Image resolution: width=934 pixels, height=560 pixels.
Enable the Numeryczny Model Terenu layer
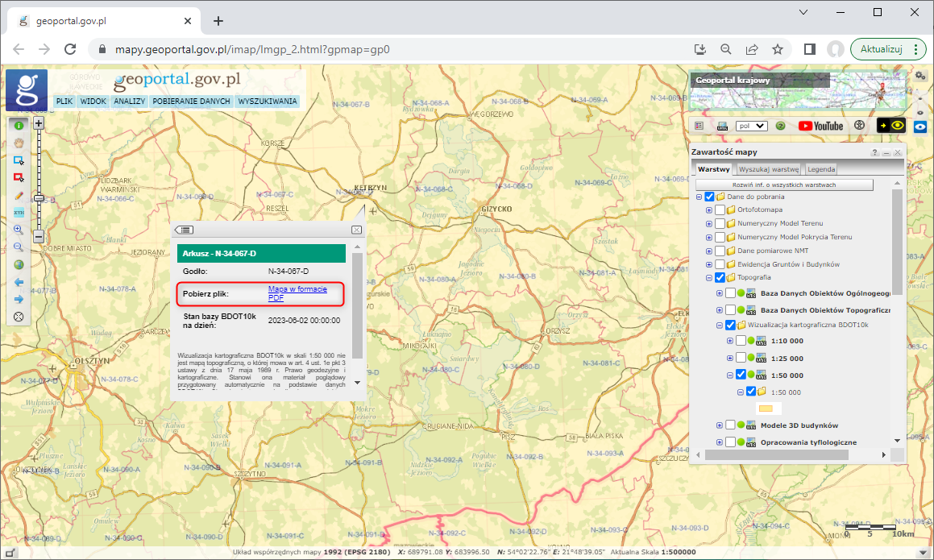click(718, 223)
